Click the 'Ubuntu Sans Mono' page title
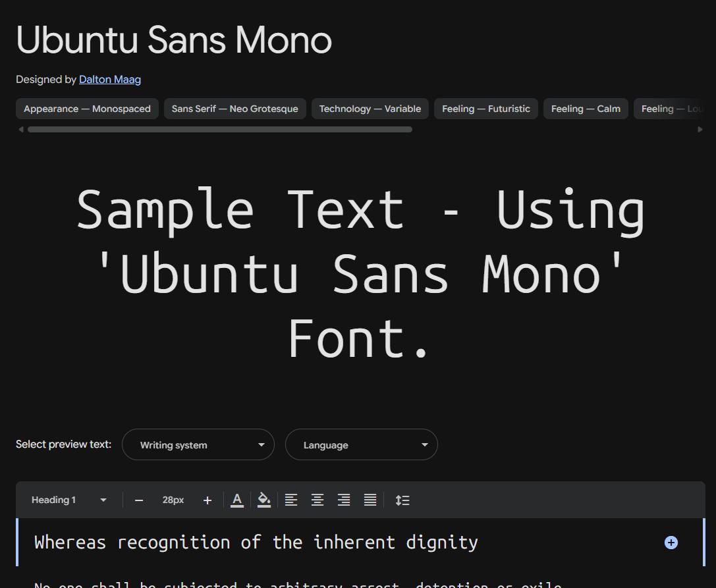Viewport: 716px width, 588px height. (x=174, y=40)
